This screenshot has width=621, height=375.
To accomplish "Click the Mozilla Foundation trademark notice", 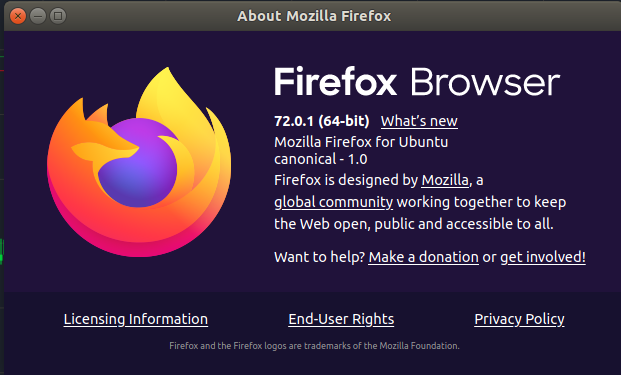I will coord(314,346).
